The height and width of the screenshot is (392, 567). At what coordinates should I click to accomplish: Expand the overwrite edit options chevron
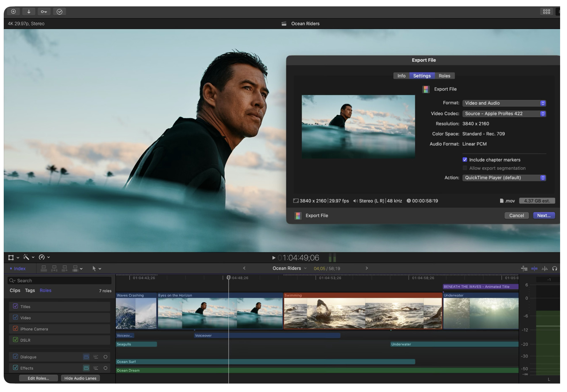point(81,269)
